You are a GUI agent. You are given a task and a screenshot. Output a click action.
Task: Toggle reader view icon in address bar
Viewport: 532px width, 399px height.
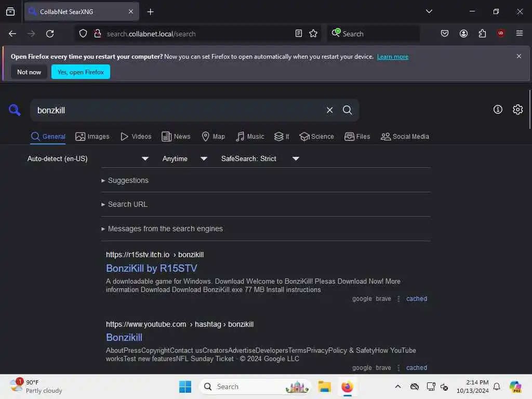(299, 33)
